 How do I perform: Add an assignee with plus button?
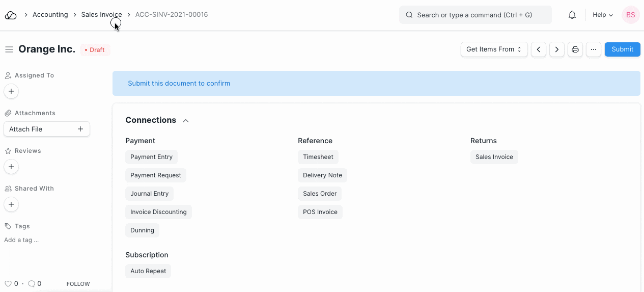pyautogui.click(x=11, y=91)
